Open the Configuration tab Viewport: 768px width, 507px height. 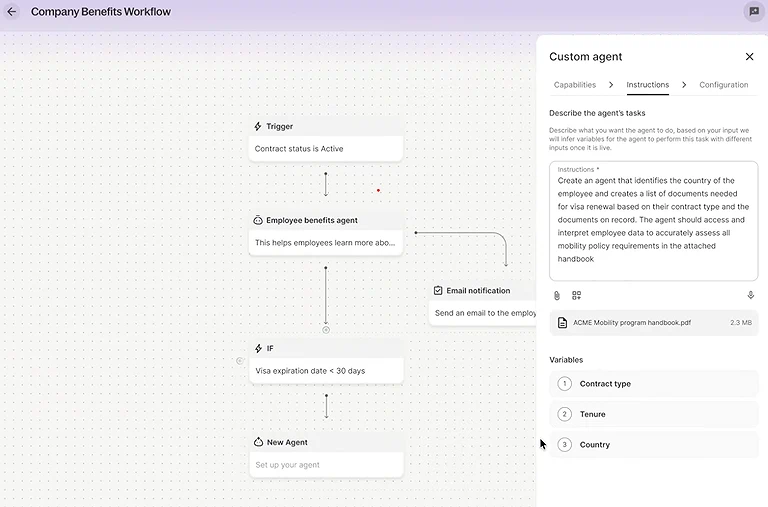pos(723,85)
